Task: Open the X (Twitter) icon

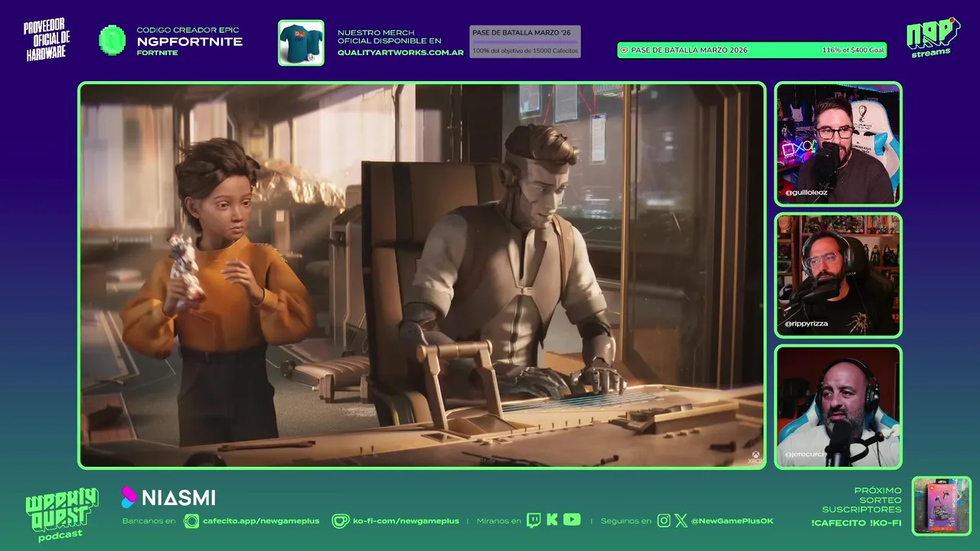Action: tap(681, 521)
